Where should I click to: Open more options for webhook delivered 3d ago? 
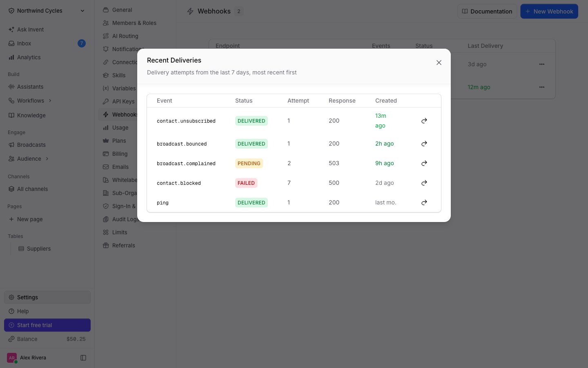click(542, 64)
